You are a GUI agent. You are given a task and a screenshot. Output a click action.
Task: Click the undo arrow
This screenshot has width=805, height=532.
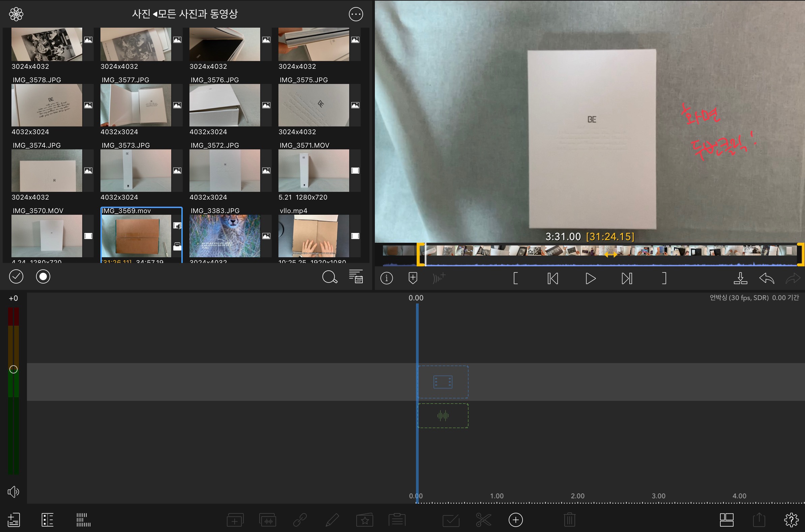(x=767, y=278)
